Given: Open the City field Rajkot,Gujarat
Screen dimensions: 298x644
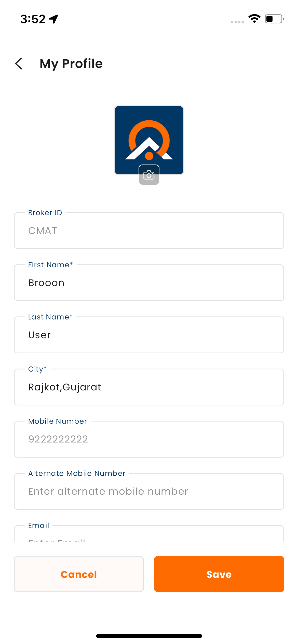Looking at the screenshot, I should click(149, 387).
